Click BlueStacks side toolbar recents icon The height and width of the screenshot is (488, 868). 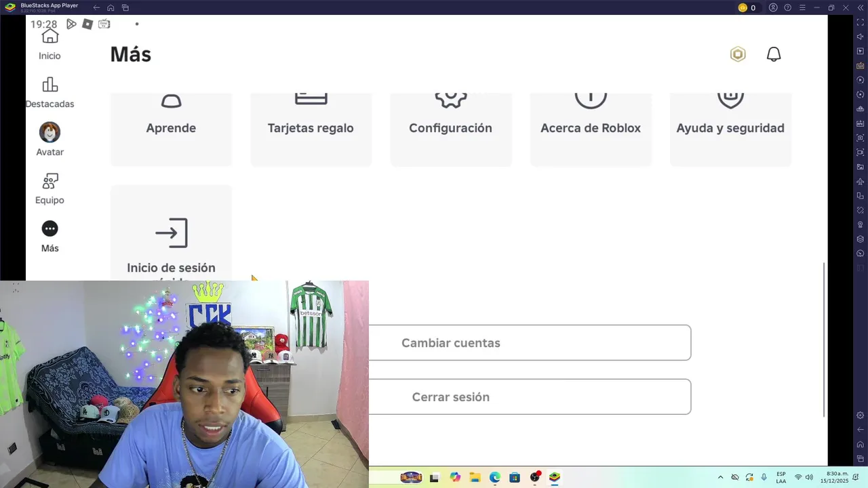pyautogui.click(x=861, y=460)
